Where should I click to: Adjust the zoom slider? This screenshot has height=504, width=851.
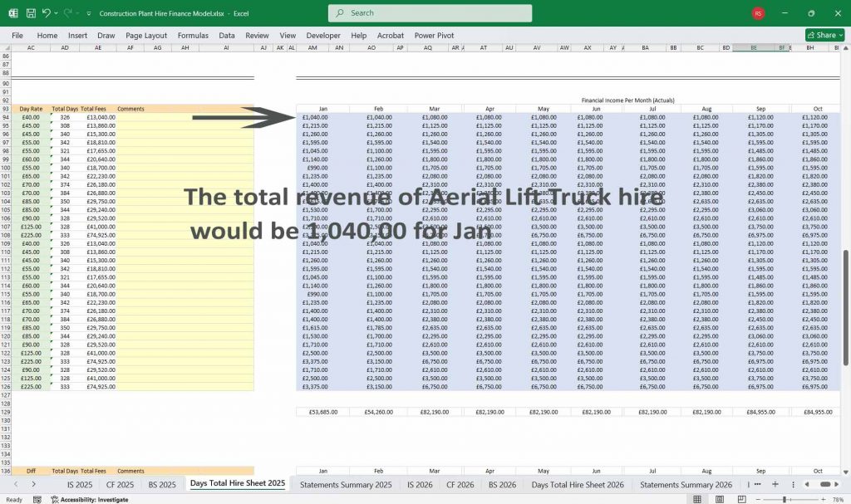coord(785,499)
